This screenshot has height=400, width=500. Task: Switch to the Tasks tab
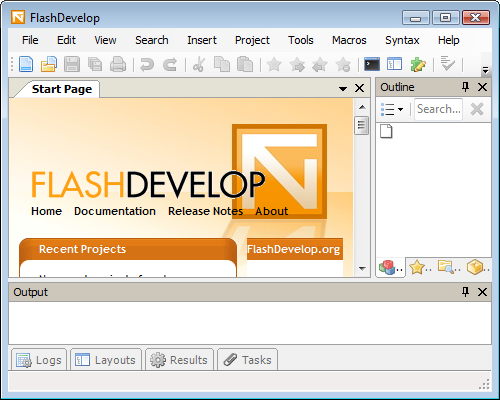[247, 360]
